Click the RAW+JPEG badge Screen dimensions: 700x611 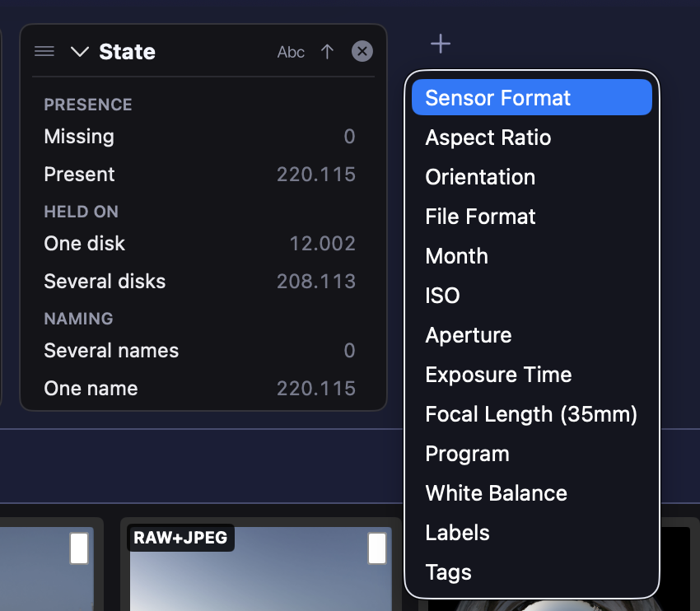click(180, 538)
